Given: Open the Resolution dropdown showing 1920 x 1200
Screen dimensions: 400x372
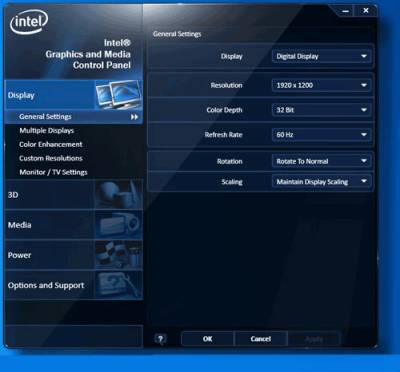Looking at the screenshot, I should tap(321, 85).
